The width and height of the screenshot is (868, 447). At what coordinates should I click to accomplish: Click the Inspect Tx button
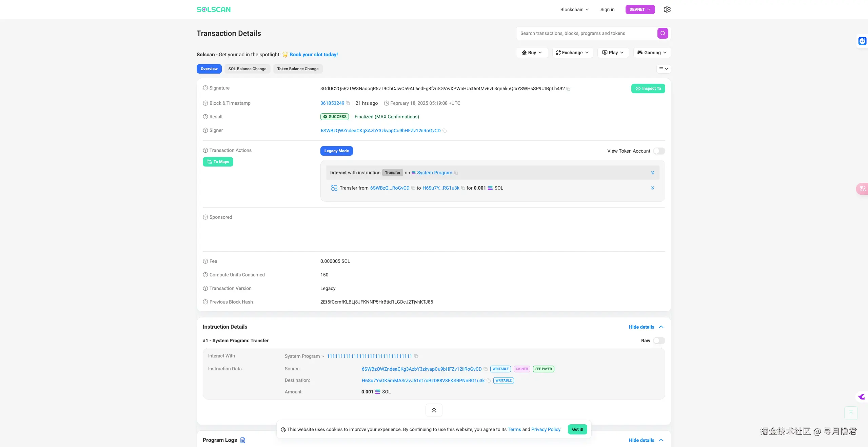click(x=648, y=89)
